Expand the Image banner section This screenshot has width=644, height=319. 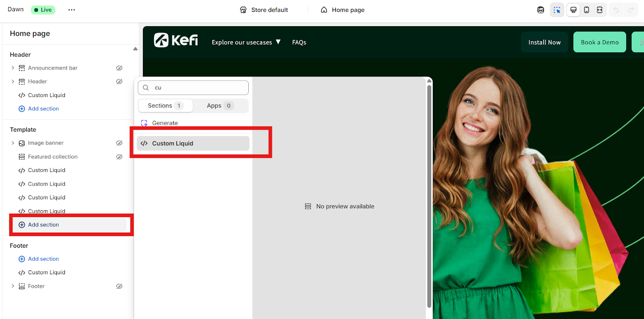pyautogui.click(x=13, y=143)
